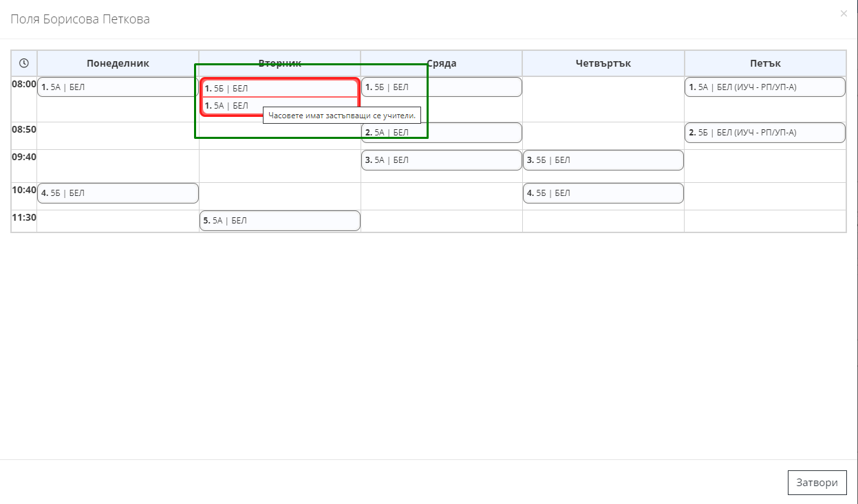Click the Четвъртък column header

603,63
